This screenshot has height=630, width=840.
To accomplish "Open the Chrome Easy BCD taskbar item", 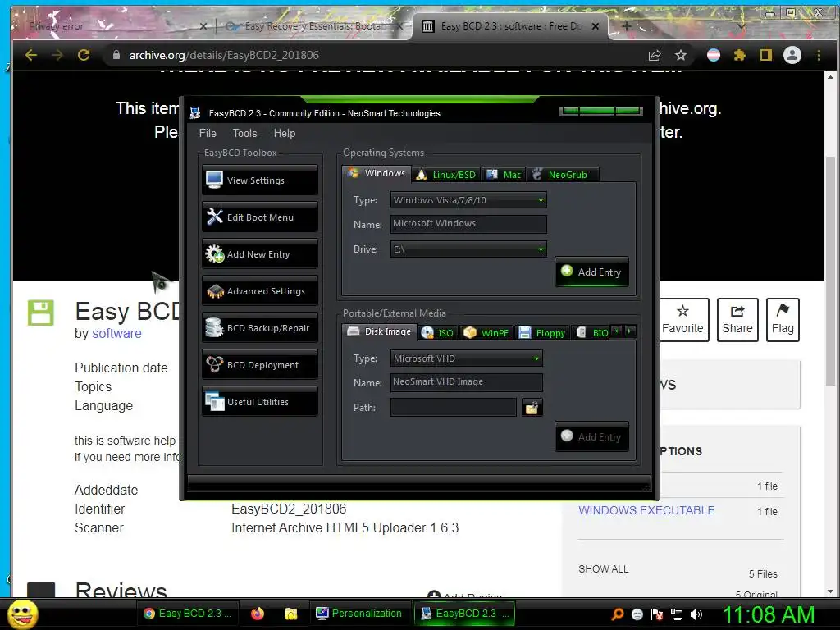I will pyautogui.click(x=189, y=614).
